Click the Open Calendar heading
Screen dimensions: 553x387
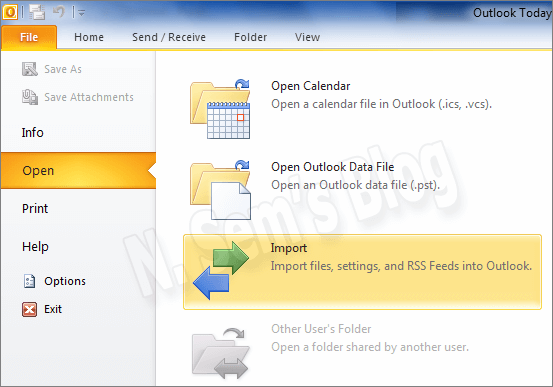[x=311, y=86]
